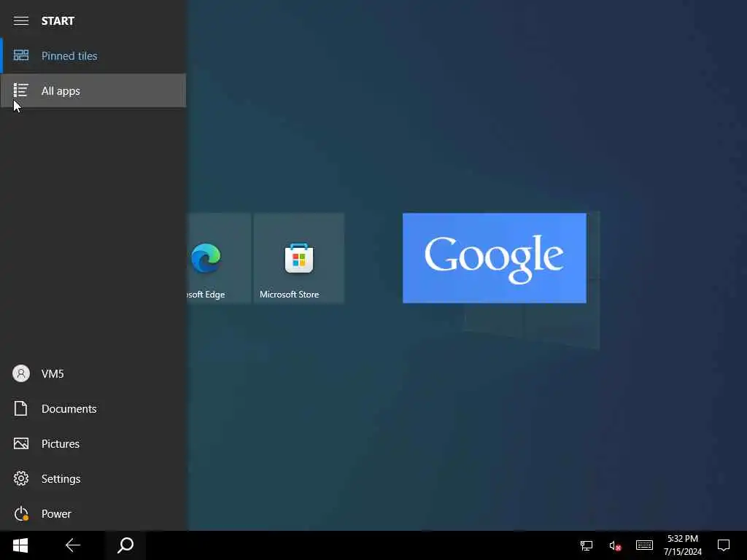The width and height of the screenshot is (747, 560).
Task: Open taskbar Search
Action: [x=125, y=545]
